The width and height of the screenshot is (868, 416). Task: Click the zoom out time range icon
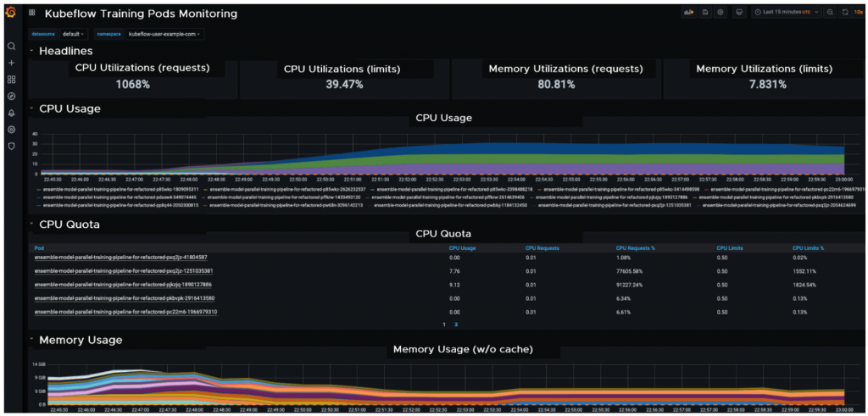831,12
